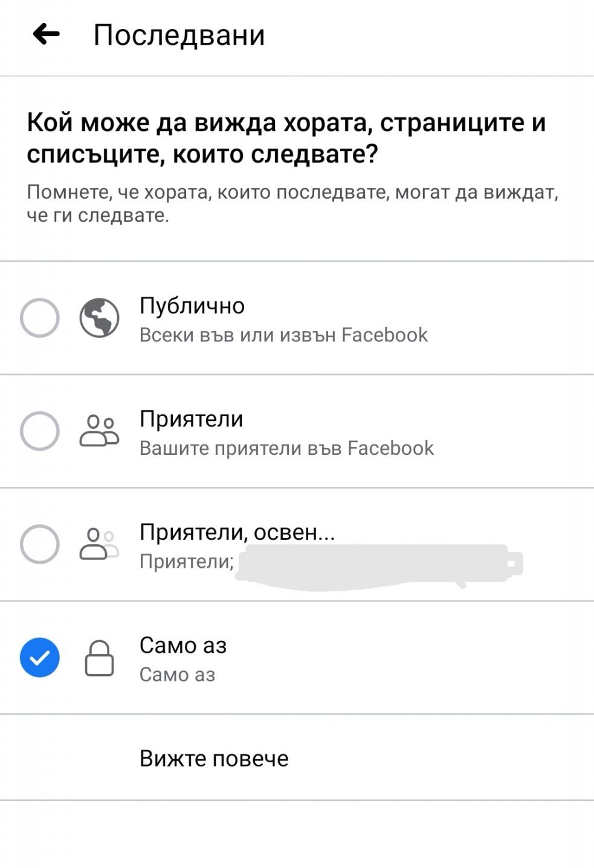
Task: Click the two-people Приятели icon
Action: (100, 431)
